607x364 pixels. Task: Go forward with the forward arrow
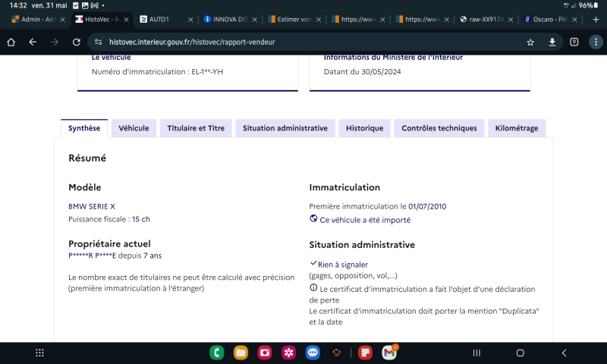[55, 42]
